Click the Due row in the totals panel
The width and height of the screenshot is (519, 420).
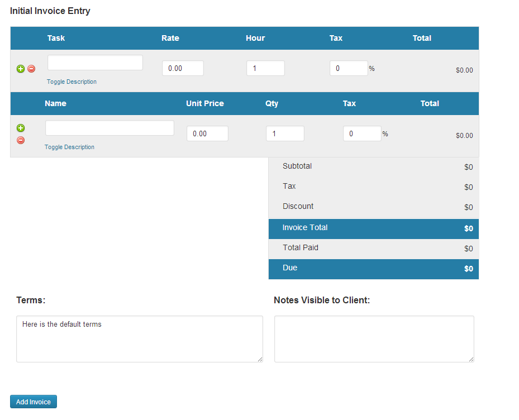(x=373, y=269)
